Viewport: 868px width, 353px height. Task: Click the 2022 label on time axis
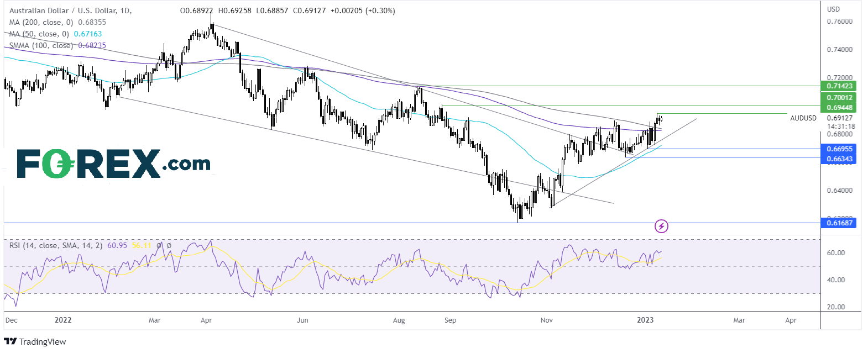pos(64,320)
